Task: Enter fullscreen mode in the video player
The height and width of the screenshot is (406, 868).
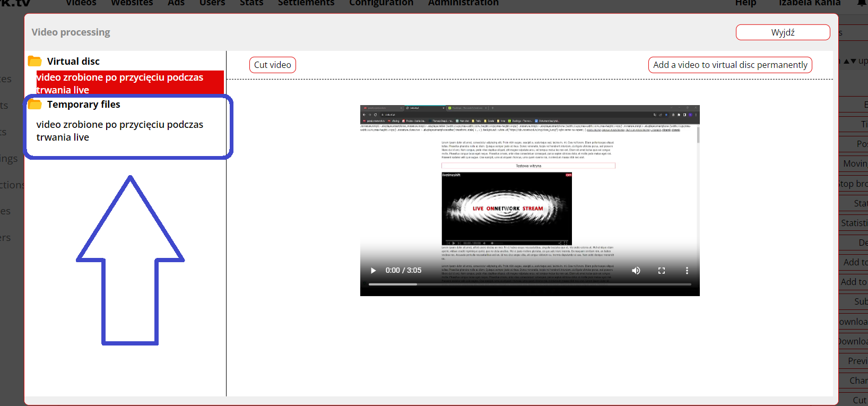Action: point(662,271)
